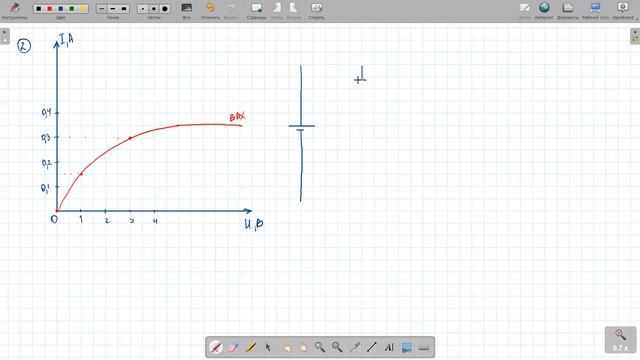The height and width of the screenshot is (360, 640).
Task: Select the Highlighter marker tool
Action: point(251,347)
